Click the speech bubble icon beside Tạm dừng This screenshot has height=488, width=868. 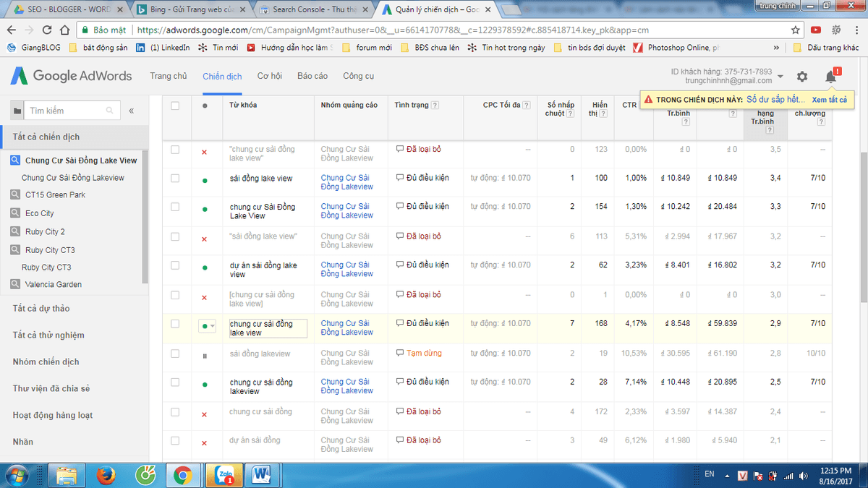[400, 353]
